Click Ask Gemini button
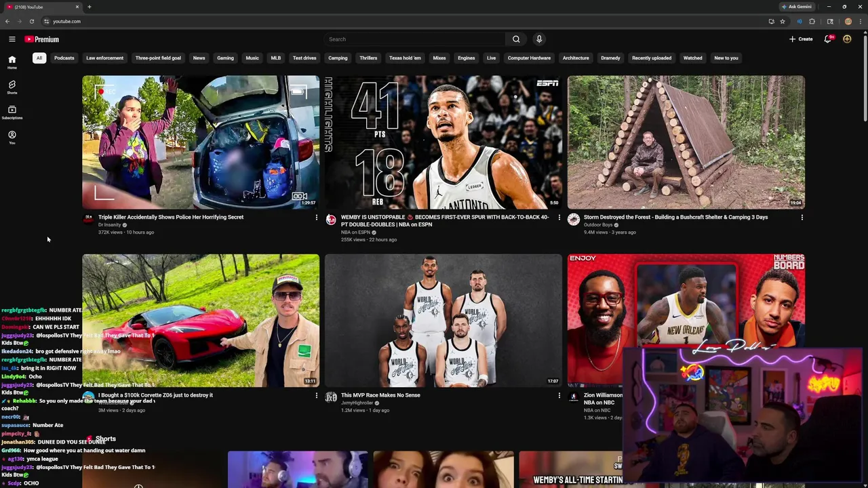This screenshot has height=488, width=868. pyautogui.click(x=797, y=7)
